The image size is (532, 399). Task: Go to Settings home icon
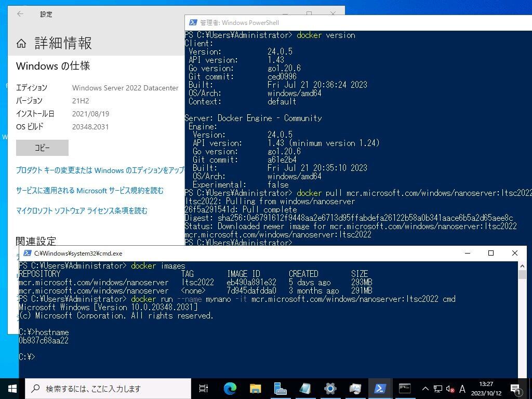[21, 44]
